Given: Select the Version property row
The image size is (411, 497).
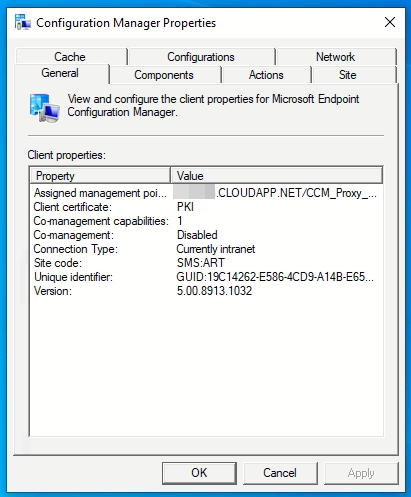Looking at the screenshot, I should 206,291.
